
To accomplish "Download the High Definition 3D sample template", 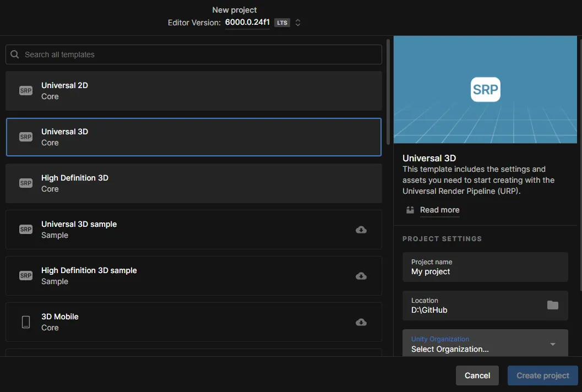I will [x=361, y=276].
